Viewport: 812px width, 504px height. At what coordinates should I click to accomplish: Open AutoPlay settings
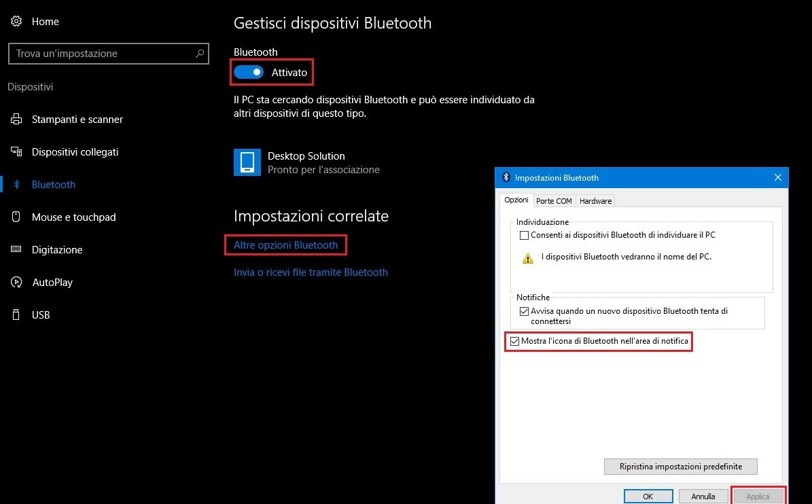(52, 282)
